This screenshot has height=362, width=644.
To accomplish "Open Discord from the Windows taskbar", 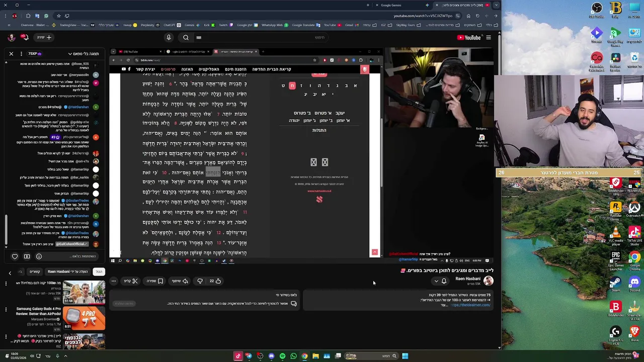I will (271, 356).
